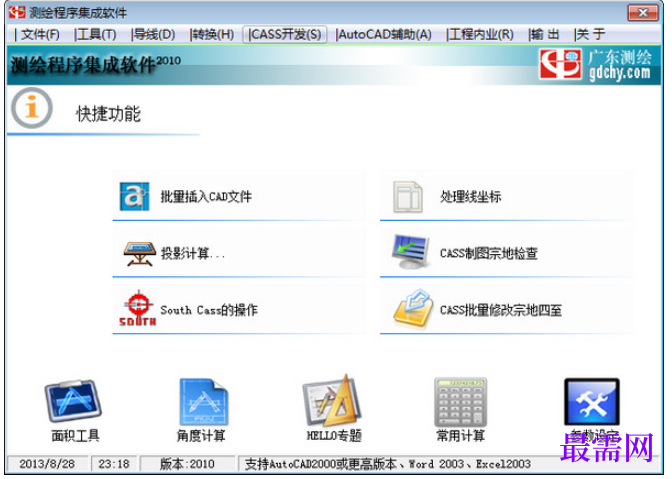Click the 投影计算 drafting table icon
This screenshot has height=479, width=672.
click(x=139, y=253)
